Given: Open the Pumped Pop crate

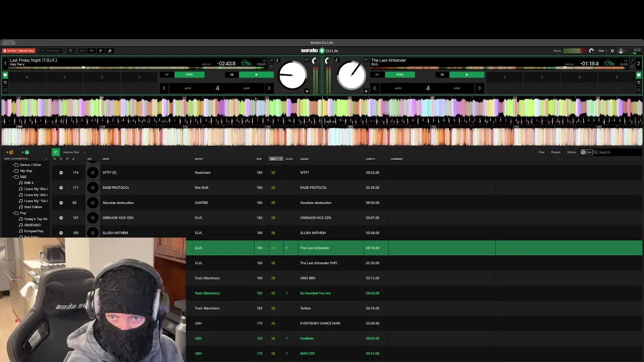Looking at the screenshot, I should 34,231.
